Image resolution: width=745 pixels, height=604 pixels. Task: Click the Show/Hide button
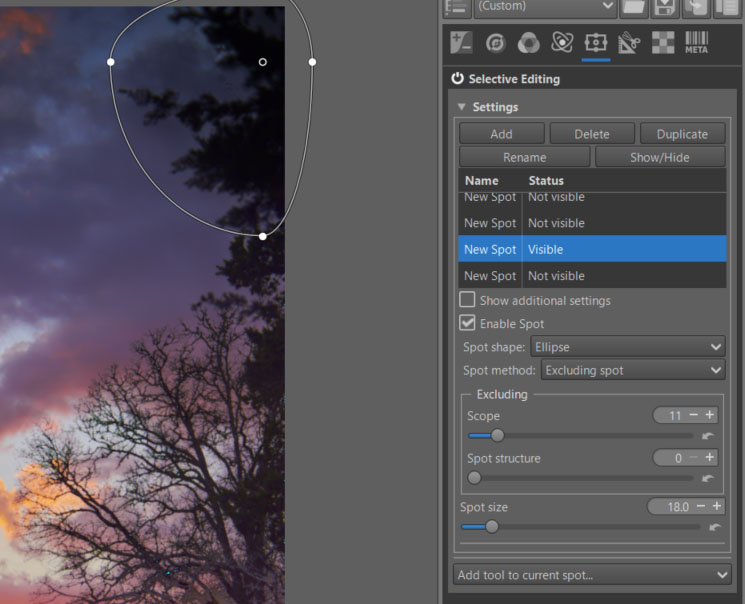tap(660, 157)
